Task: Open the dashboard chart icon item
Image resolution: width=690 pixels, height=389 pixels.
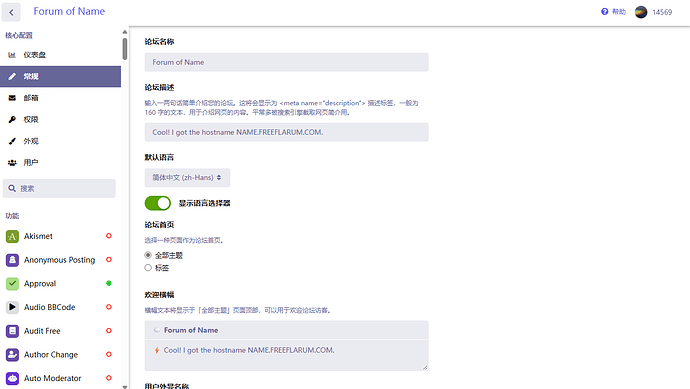Action: point(60,55)
